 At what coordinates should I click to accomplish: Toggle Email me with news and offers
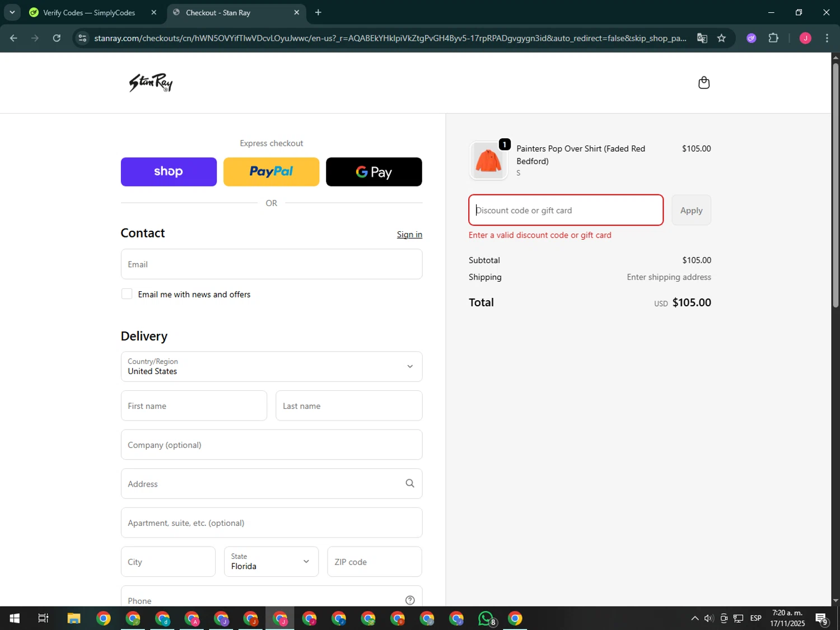click(127, 294)
